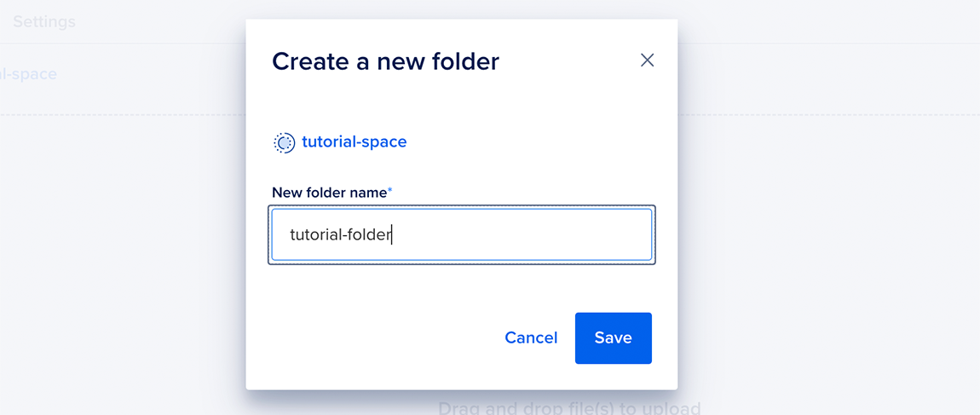
Task: Click the dotted circle icon beside tutorial-space
Action: pyautogui.click(x=284, y=142)
